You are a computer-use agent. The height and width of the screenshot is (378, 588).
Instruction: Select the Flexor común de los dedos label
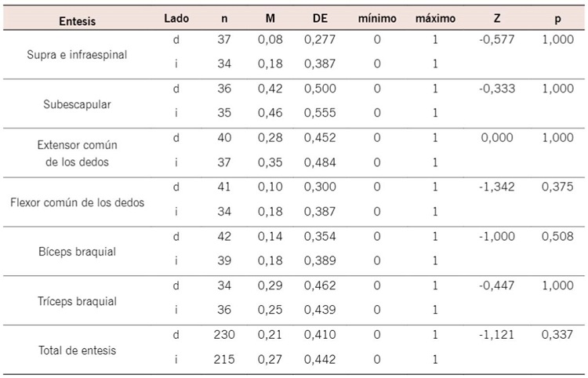78,202
